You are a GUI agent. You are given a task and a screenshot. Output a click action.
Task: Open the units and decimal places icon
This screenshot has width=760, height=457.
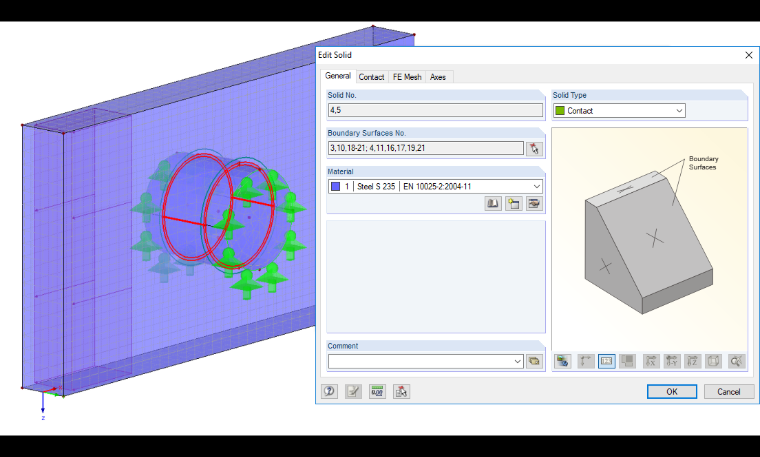point(377,391)
